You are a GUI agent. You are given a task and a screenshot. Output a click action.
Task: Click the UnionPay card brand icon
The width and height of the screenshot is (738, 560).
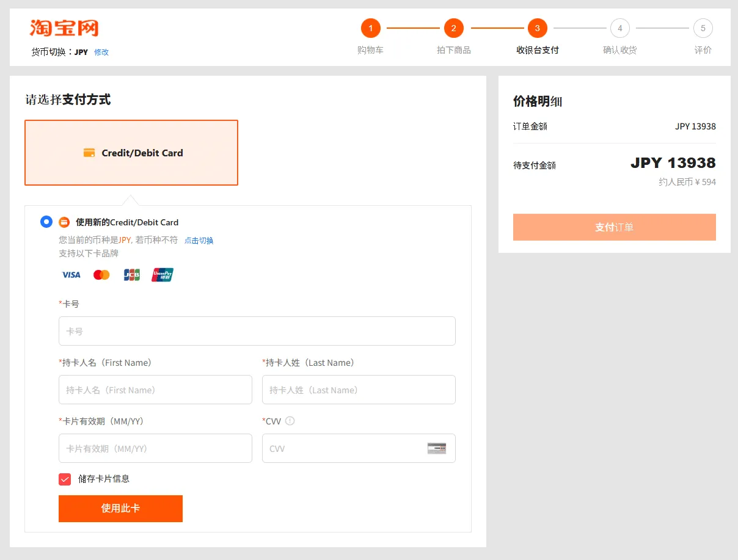(163, 275)
